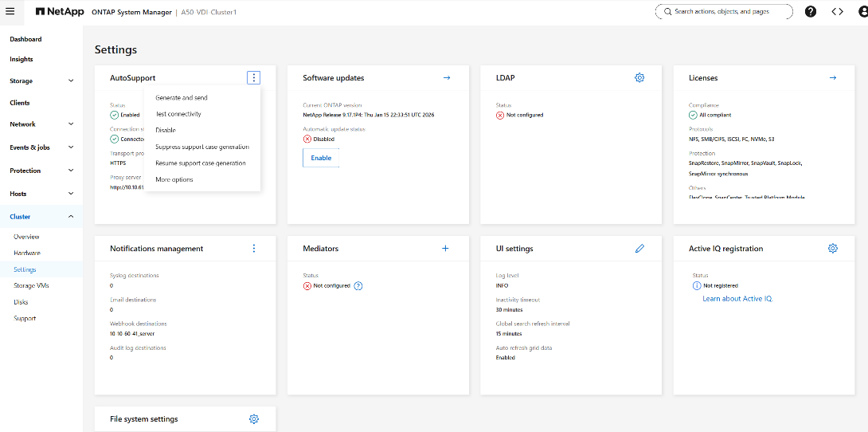The width and height of the screenshot is (868, 432).
Task: Click the NetApp logo
Action: [x=60, y=12]
